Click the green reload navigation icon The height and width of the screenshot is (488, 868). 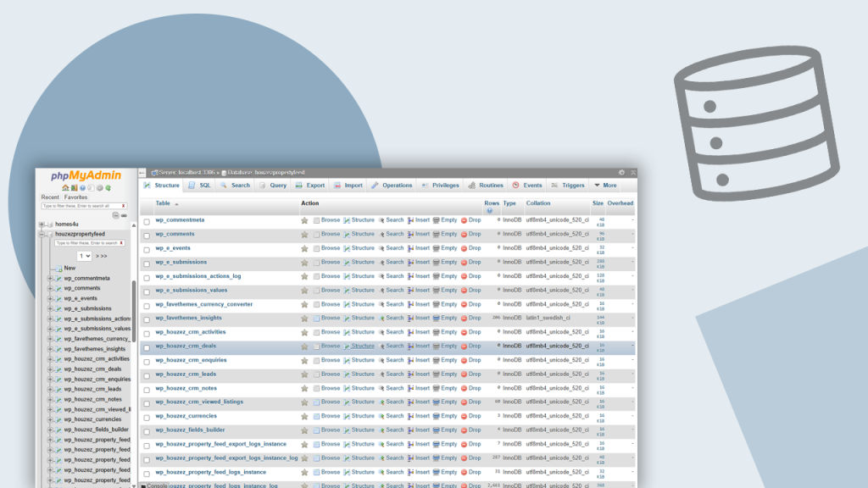pyautogui.click(x=108, y=187)
